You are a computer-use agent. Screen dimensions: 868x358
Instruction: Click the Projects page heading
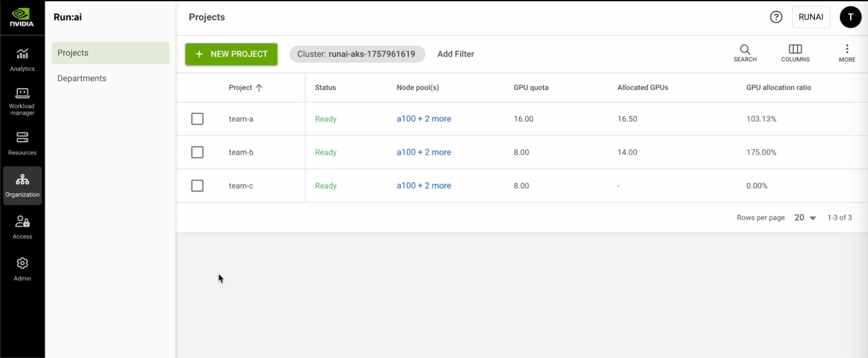click(207, 17)
